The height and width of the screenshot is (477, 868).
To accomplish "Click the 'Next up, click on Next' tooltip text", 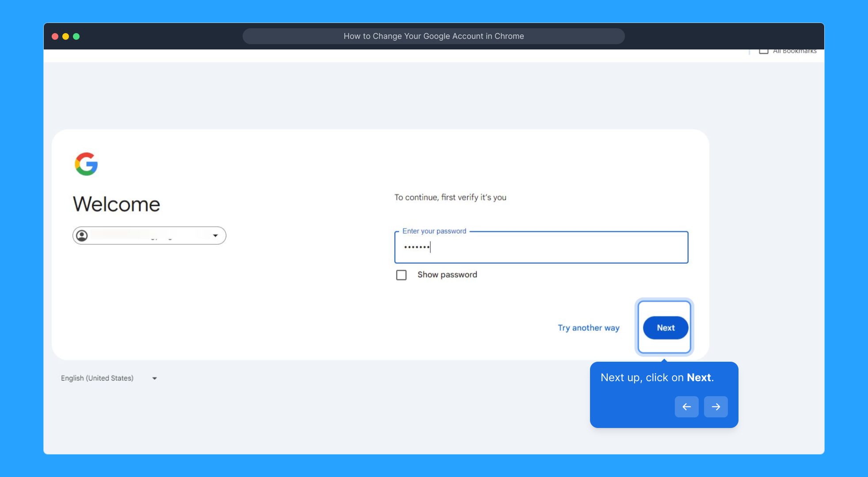I will point(657,378).
